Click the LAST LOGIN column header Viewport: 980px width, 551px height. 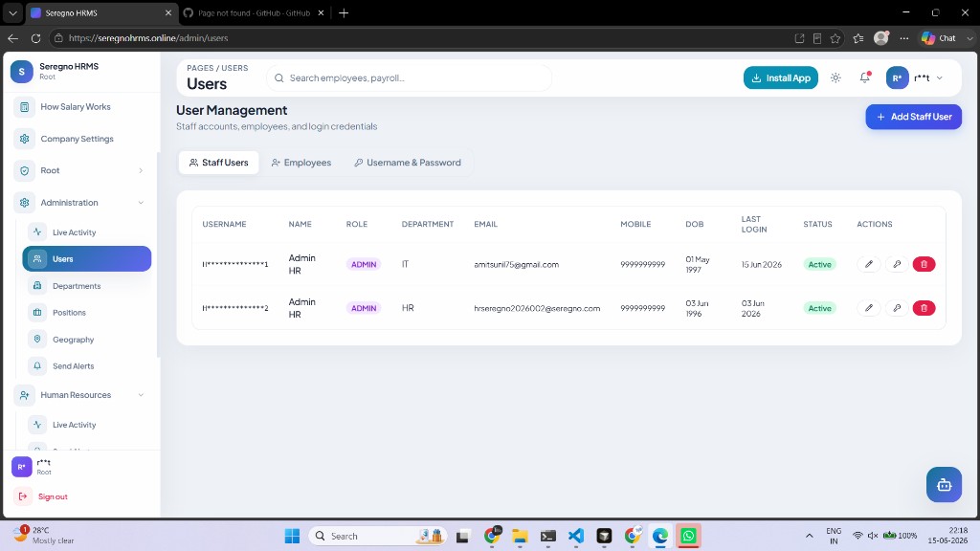(x=754, y=224)
